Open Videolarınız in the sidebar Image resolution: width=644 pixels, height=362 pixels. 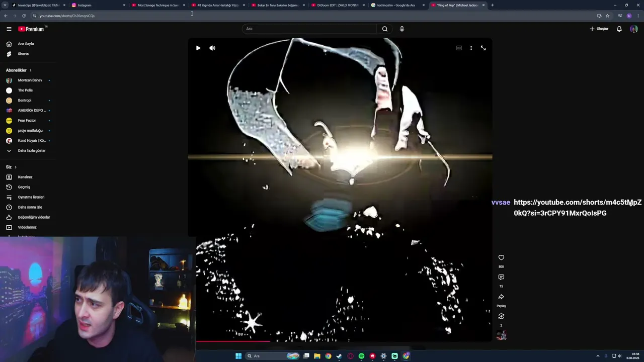[28, 227]
